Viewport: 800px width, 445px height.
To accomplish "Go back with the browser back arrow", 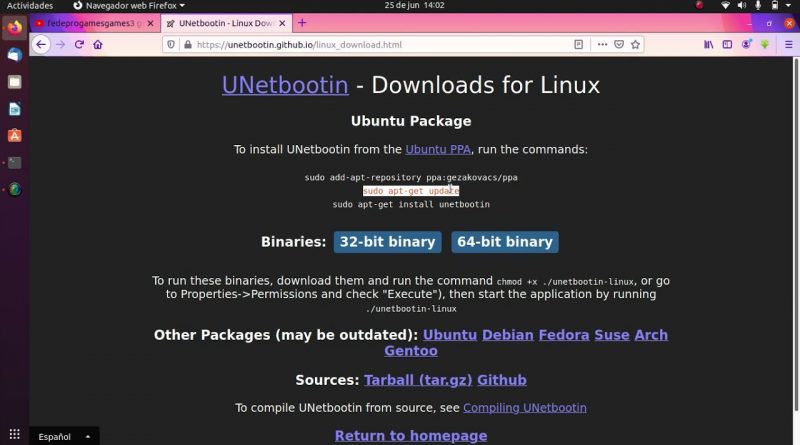I will (41, 44).
